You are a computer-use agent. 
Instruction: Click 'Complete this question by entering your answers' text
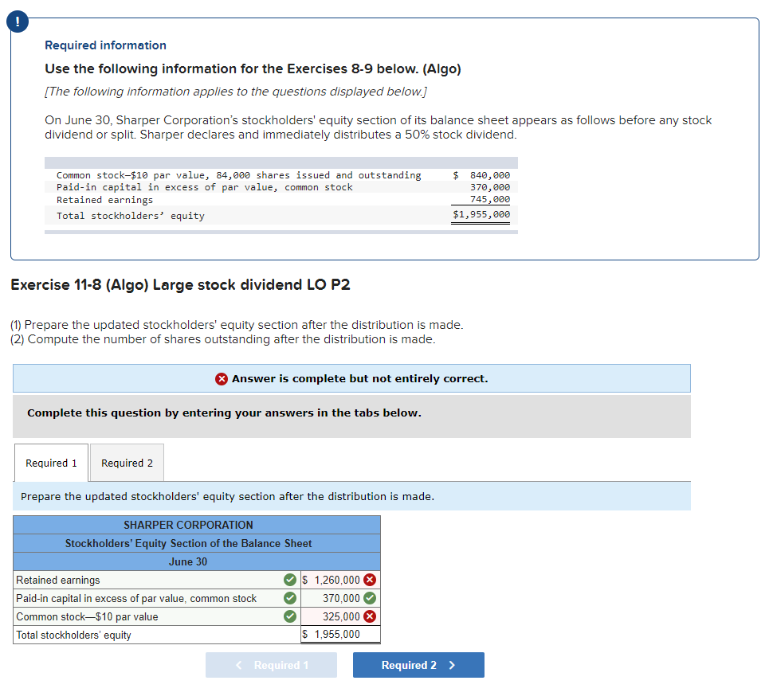point(224,413)
